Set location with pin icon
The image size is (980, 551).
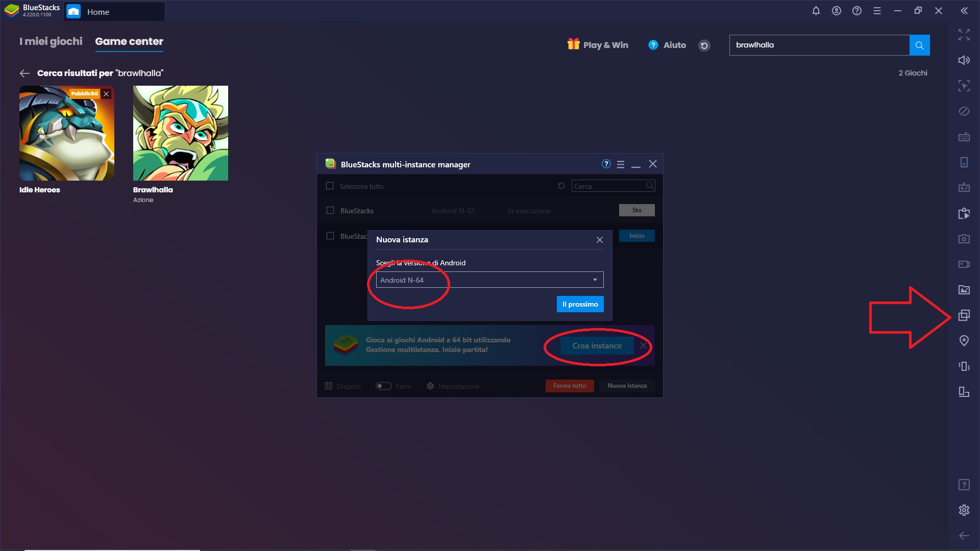pyautogui.click(x=964, y=341)
